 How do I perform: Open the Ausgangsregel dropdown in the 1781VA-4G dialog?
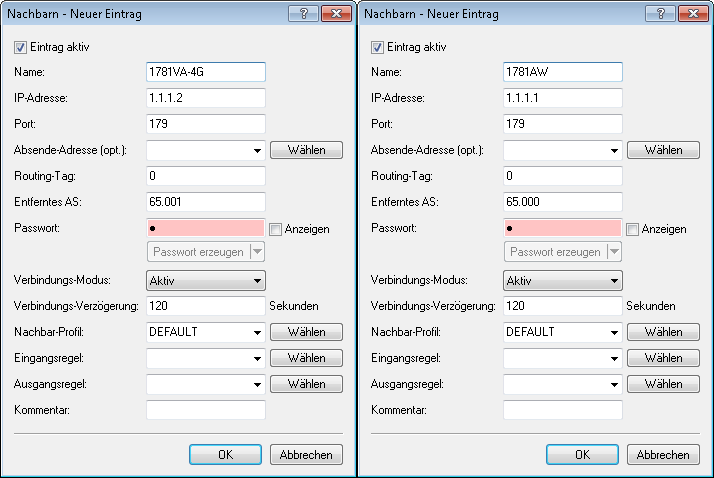(x=257, y=383)
